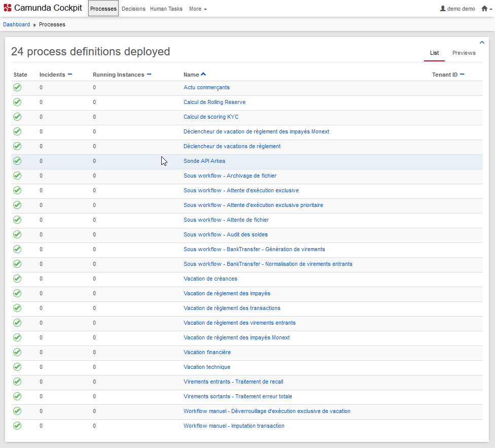This screenshot has width=495, height=448.
Task: Open the Calcul de scoring KYC process
Action: pyautogui.click(x=210, y=117)
